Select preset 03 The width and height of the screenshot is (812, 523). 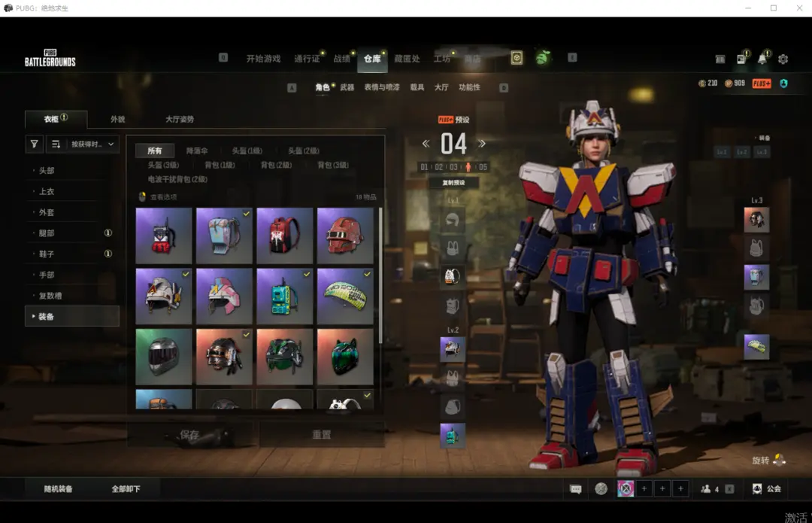(x=453, y=167)
